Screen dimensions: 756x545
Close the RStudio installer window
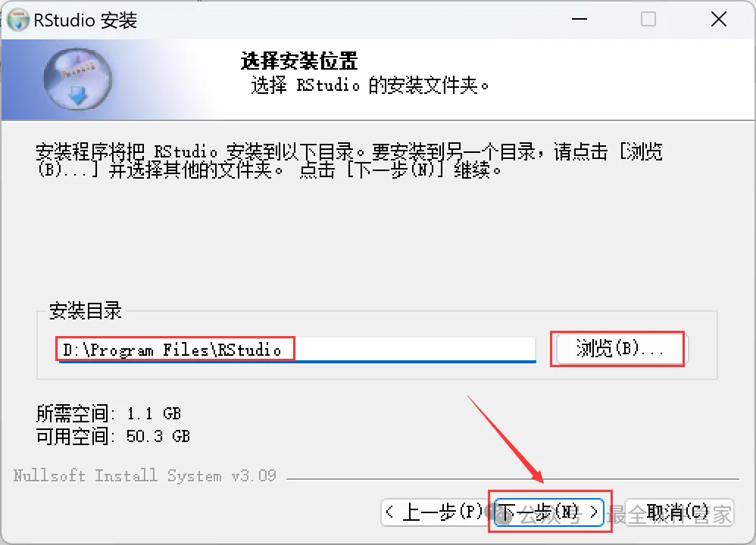(x=718, y=19)
